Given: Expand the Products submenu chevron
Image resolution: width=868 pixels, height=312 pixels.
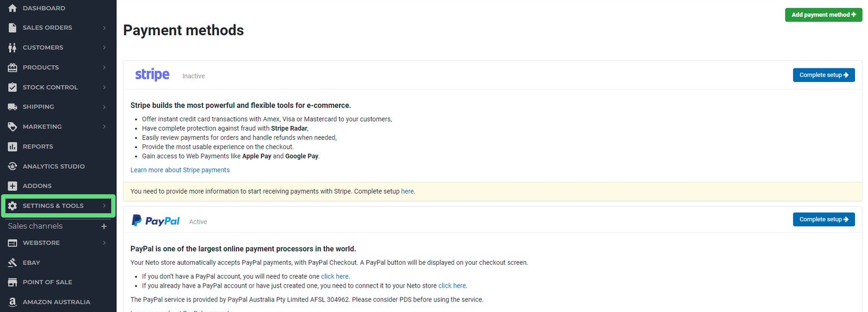Looking at the screenshot, I should point(104,68).
